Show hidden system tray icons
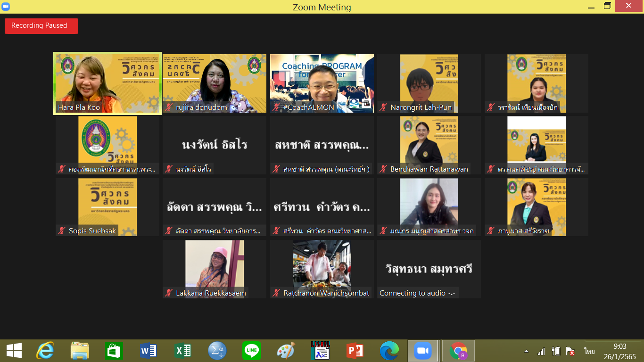The width and height of the screenshot is (644, 362). click(x=526, y=352)
